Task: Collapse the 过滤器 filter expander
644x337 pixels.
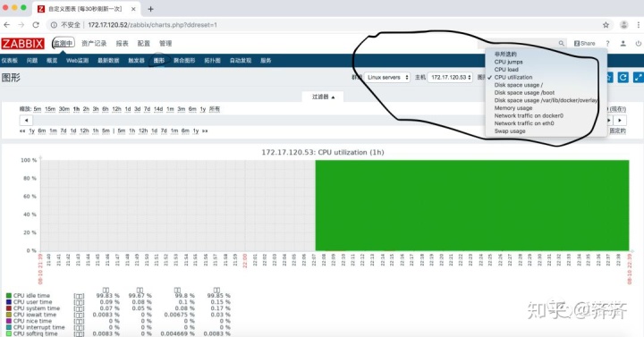Action: (323, 97)
